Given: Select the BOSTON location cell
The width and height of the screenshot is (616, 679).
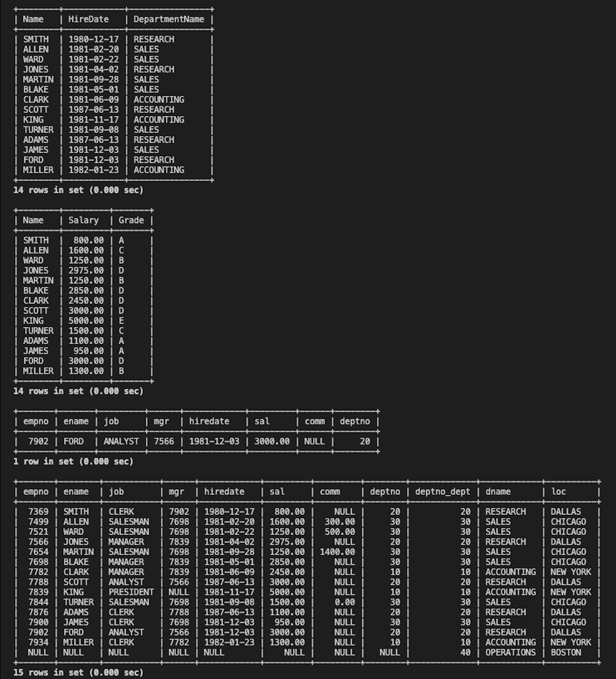Looking at the screenshot, I should tap(566, 652).
